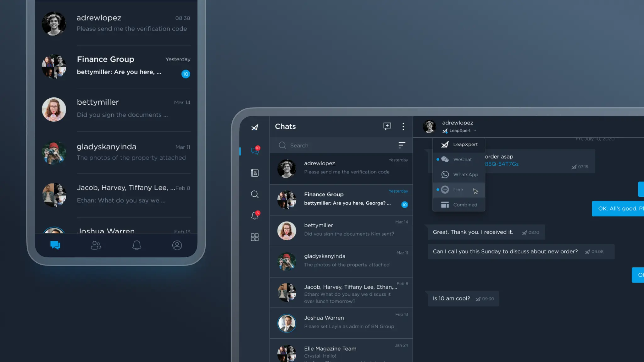644x362 pixels.
Task: Select WeChat from the channel dropdown
Action: coord(462,160)
